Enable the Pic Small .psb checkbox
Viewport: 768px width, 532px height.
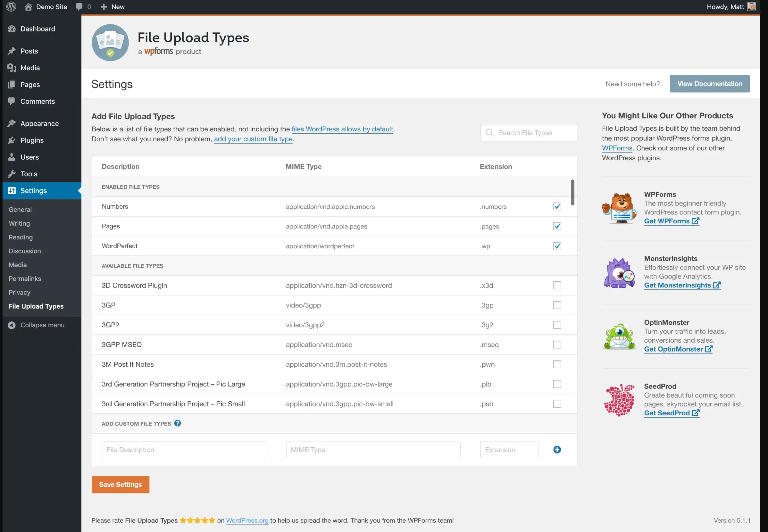tap(557, 404)
